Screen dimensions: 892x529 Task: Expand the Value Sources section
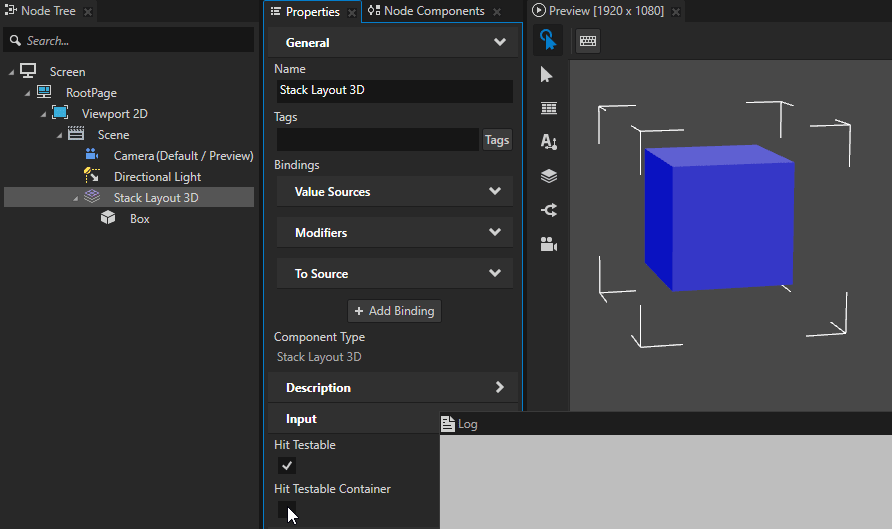pyautogui.click(x=495, y=191)
